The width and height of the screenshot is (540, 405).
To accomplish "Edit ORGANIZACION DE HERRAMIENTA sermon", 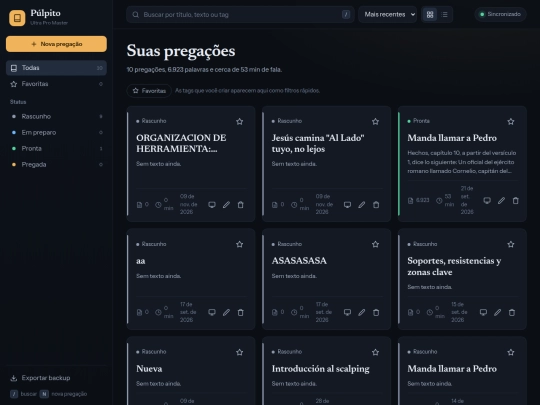I will tap(226, 205).
